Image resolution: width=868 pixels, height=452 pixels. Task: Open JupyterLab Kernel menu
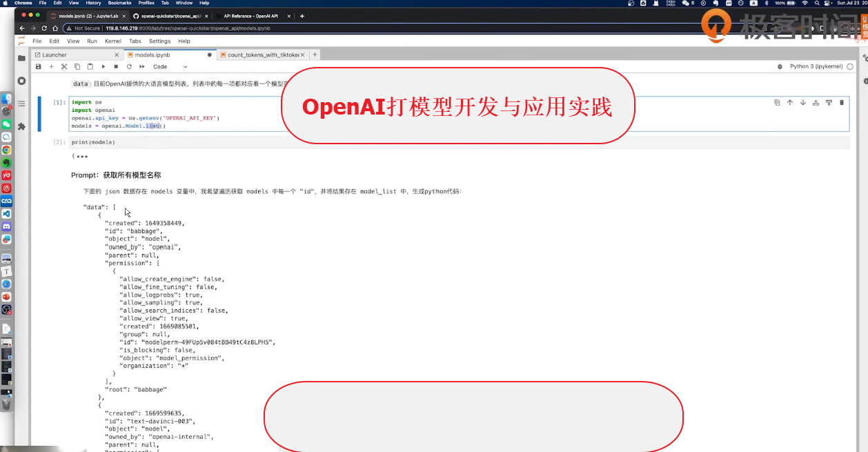[x=113, y=41]
